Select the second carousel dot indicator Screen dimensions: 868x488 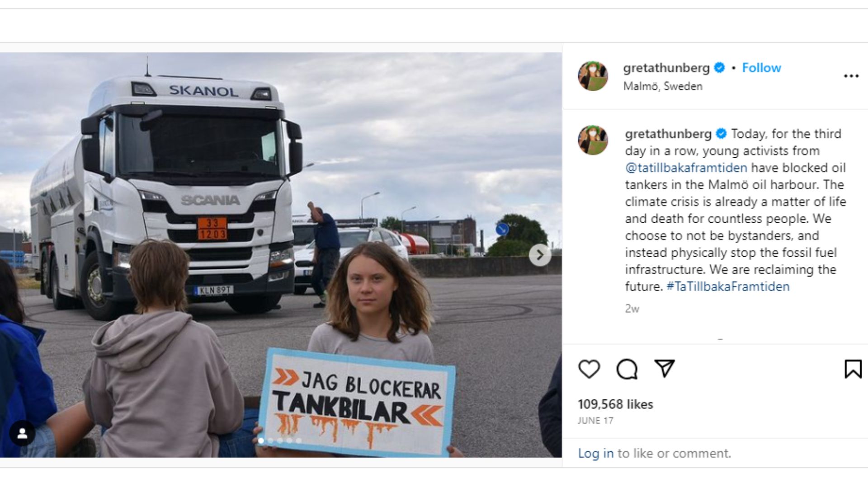[270, 441]
